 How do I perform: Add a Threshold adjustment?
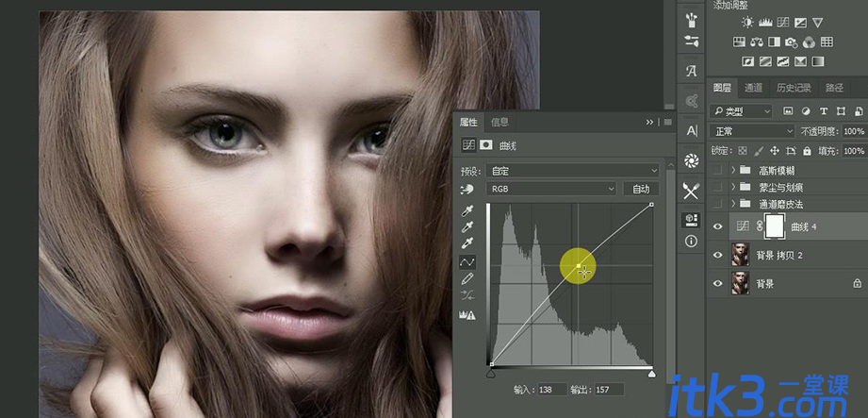783,61
